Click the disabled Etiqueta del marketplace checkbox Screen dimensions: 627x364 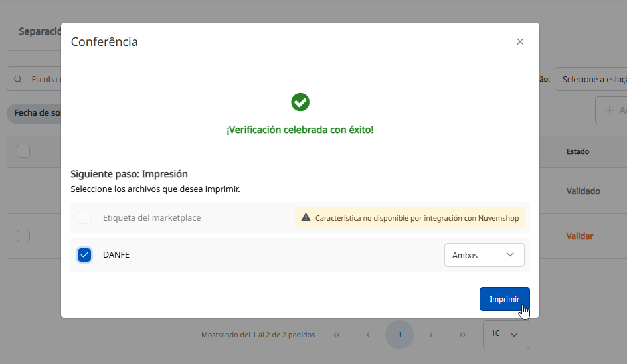(x=84, y=218)
